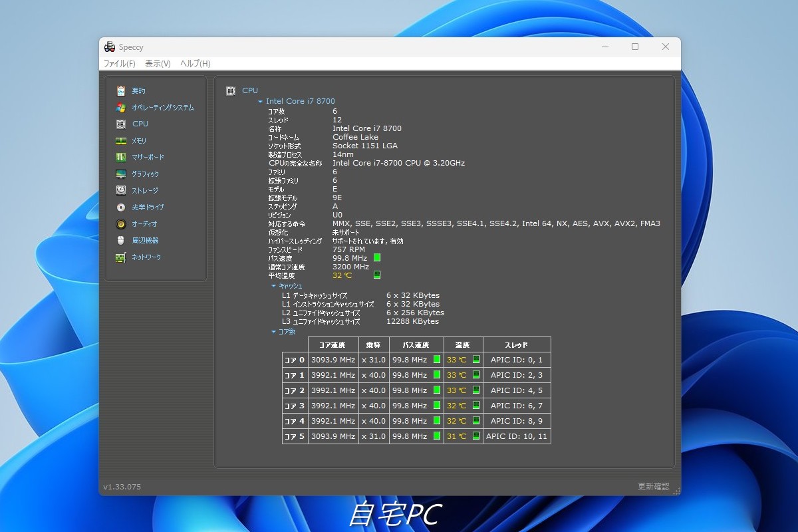
Task: Toggle the green indicator beside バス速度 99.8 MHz
Action: pyautogui.click(x=377, y=258)
